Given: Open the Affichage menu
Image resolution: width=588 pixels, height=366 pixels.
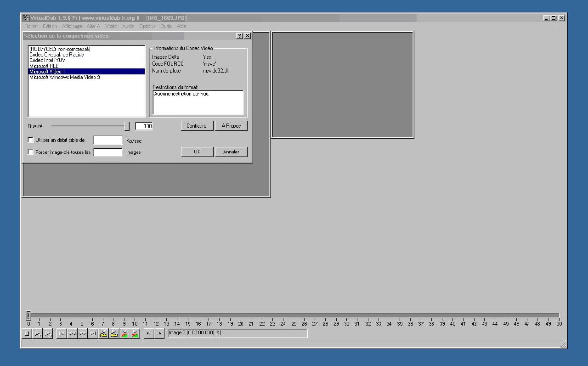Looking at the screenshot, I should tap(72, 27).
